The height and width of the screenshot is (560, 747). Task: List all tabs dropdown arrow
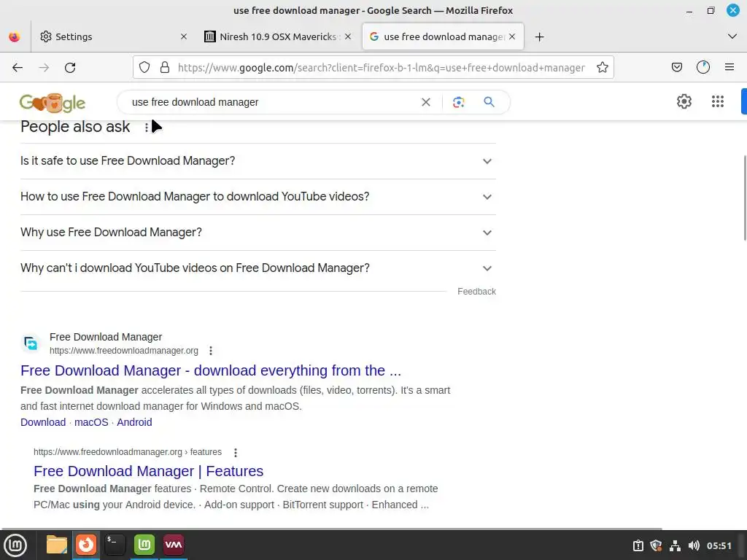(x=732, y=36)
